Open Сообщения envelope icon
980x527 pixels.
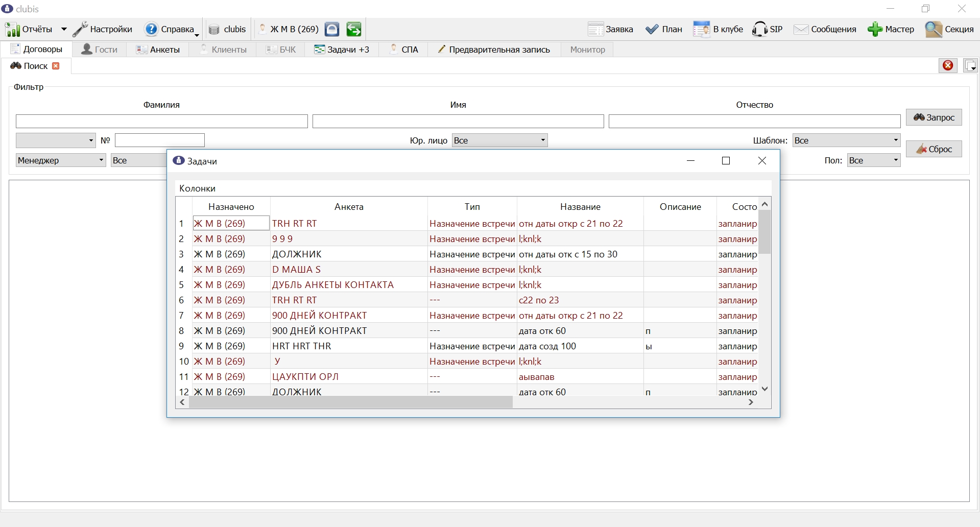click(801, 30)
